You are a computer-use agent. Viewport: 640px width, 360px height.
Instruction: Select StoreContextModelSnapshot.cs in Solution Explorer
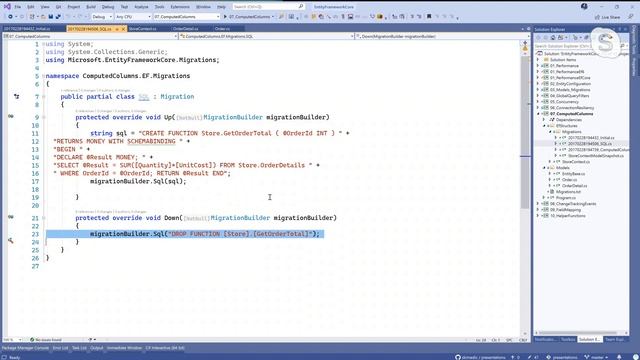pos(596,156)
